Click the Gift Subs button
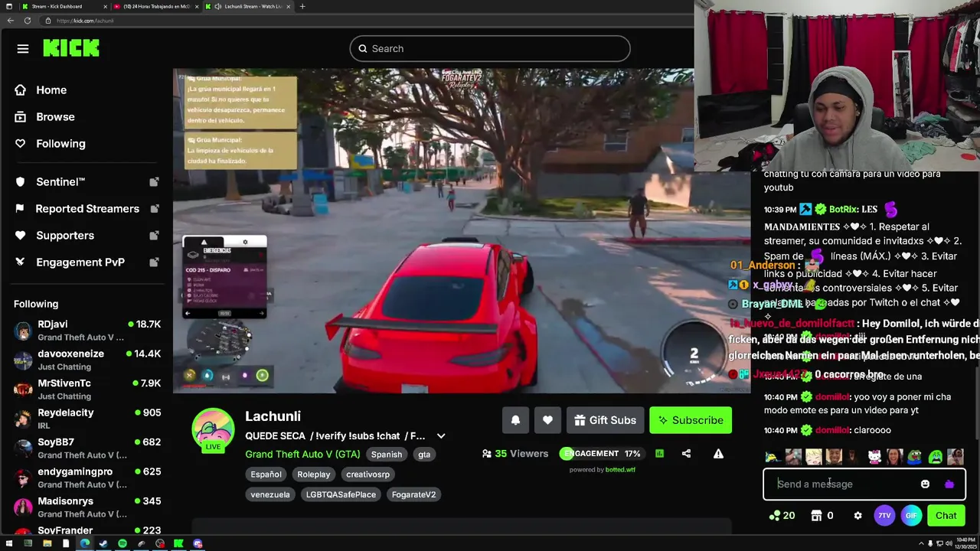 click(x=605, y=420)
